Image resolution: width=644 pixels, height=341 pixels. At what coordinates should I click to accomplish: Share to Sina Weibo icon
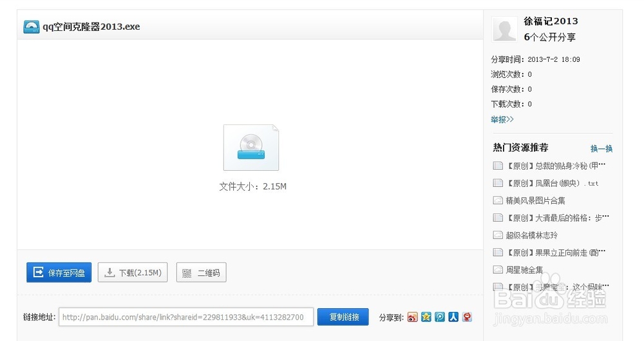(x=412, y=317)
